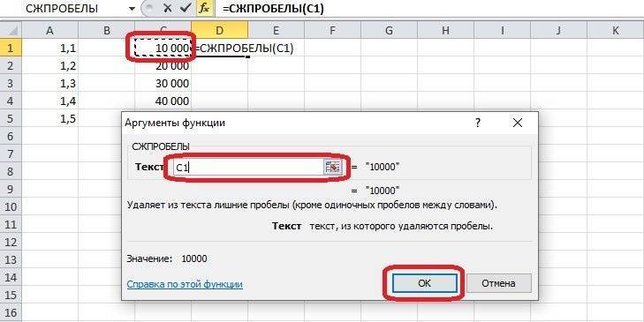Select column D header
The width and height of the screenshot is (644, 322).
pos(219,30)
